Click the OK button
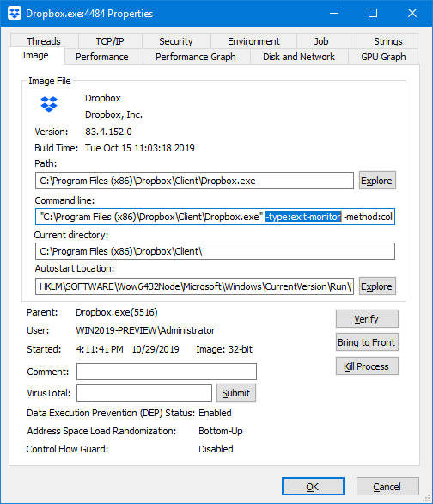The image size is (433, 504). pyautogui.click(x=313, y=487)
